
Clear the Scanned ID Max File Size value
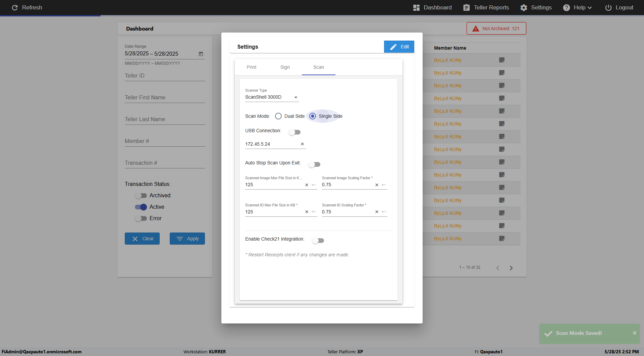307,212
